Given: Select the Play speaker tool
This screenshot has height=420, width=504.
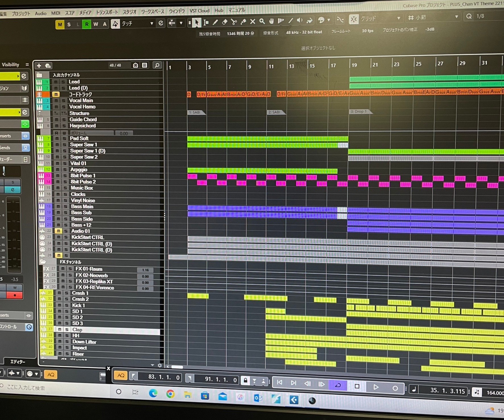Looking at the screenshot, I should 300,20.
